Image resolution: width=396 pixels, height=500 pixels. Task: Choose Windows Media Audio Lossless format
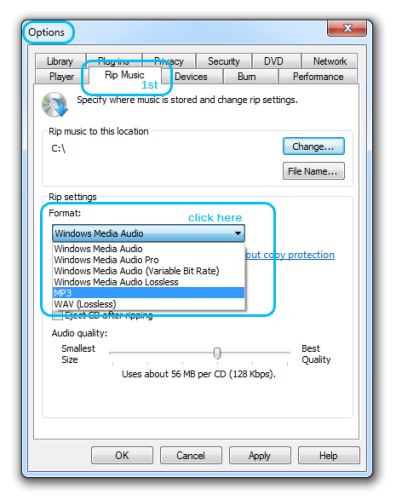click(149, 282)
